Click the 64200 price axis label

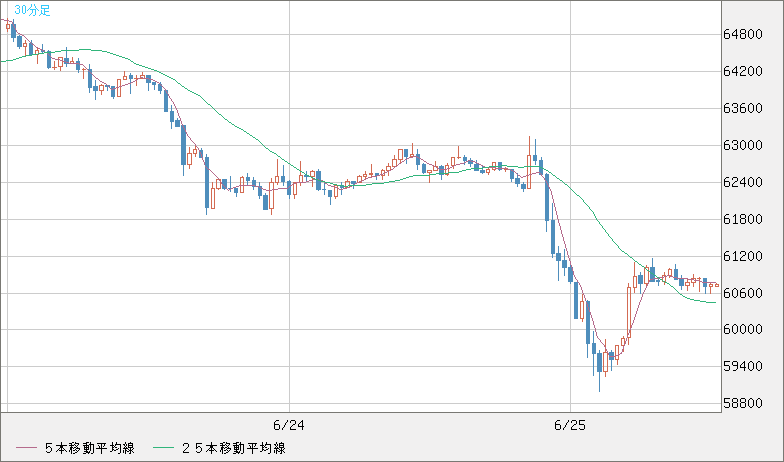click(x=743, y=72)
